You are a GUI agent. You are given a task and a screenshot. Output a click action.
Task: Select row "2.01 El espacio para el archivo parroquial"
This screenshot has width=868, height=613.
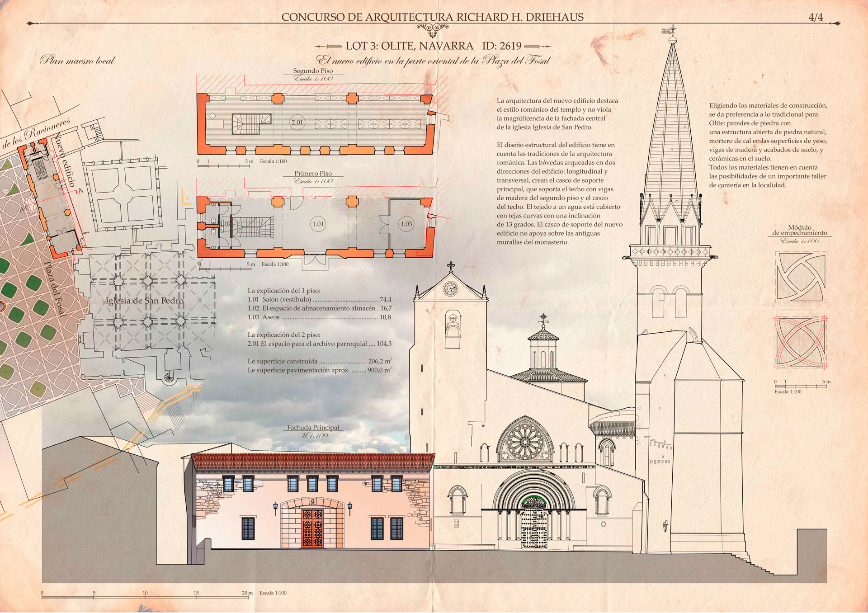[320, 344]
